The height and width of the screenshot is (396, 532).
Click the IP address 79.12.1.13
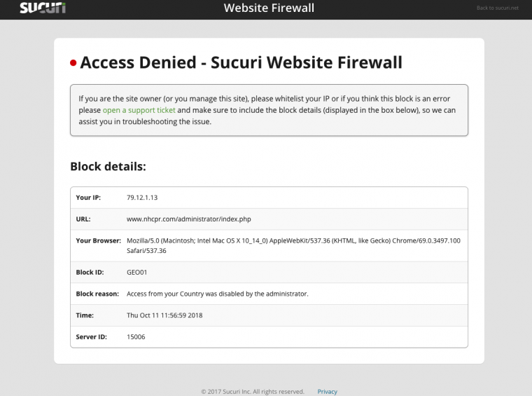pyautogui.click(x=142, y=198)
